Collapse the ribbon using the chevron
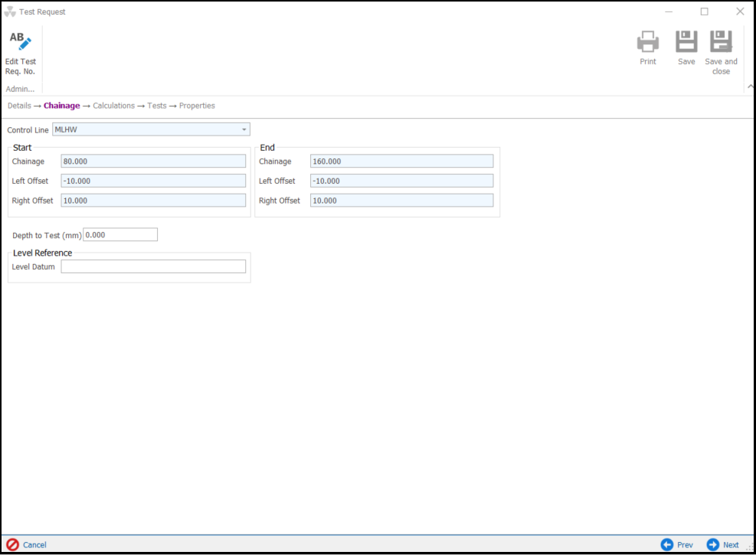The width and height of the screenshot is (756, 555). 750,87
